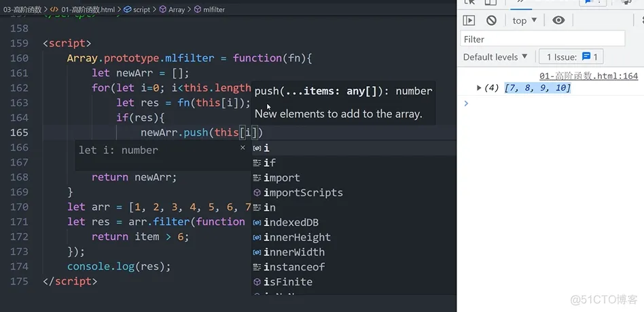644x312 pixels.
Task: Click the 'script' breadcrumb segment
Action: (141, 9)
